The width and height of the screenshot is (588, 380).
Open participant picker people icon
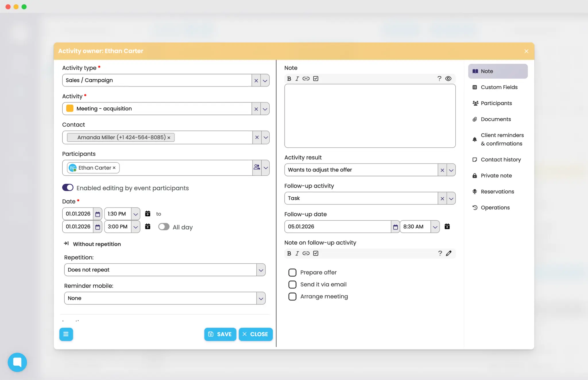(x=257, y=167)
